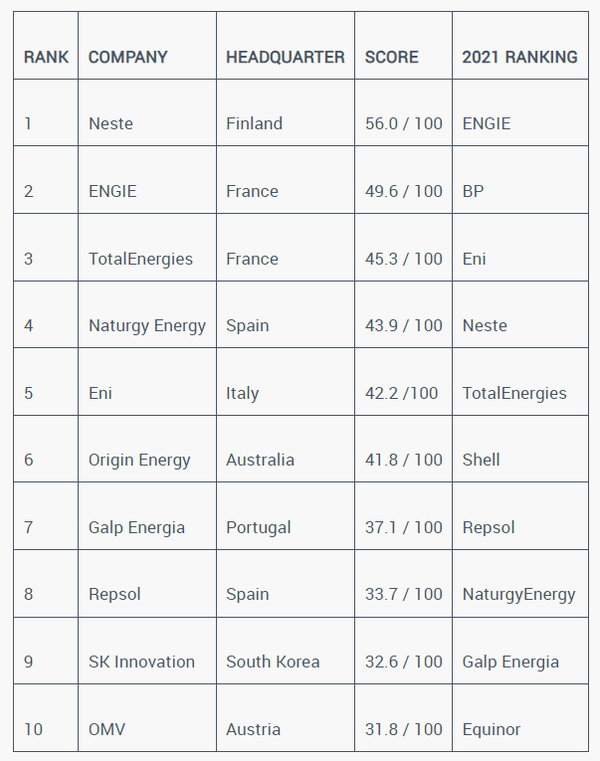
Task: Select the Portugal headquarter cell
Action: (x=258, y=527)
